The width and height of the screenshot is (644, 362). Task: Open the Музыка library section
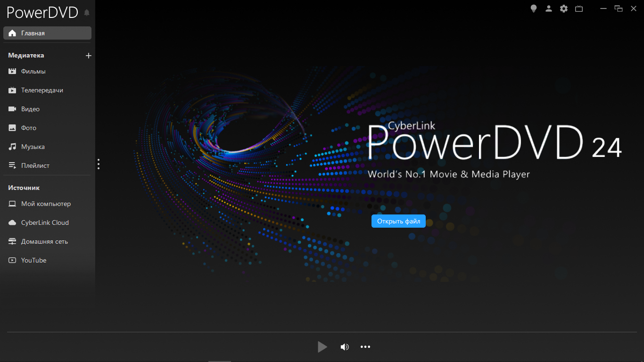(33, 147)
